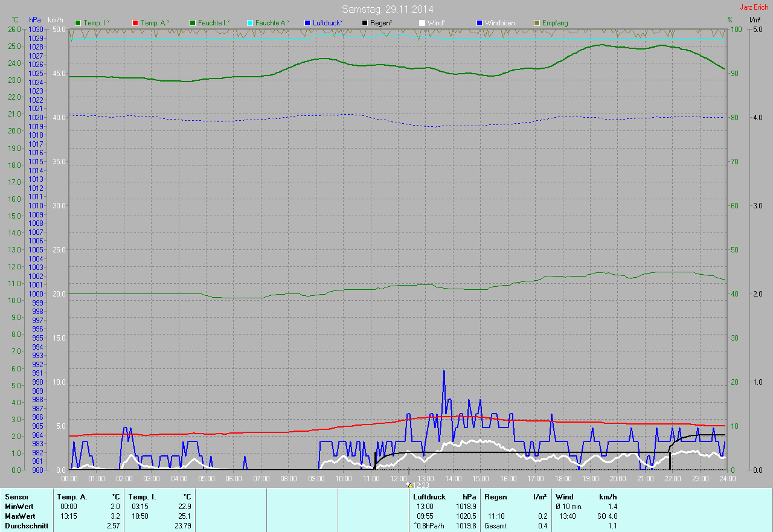Click the olive Empfang legend square
This screenshot has height=532, width=773.
coord(537,23)
